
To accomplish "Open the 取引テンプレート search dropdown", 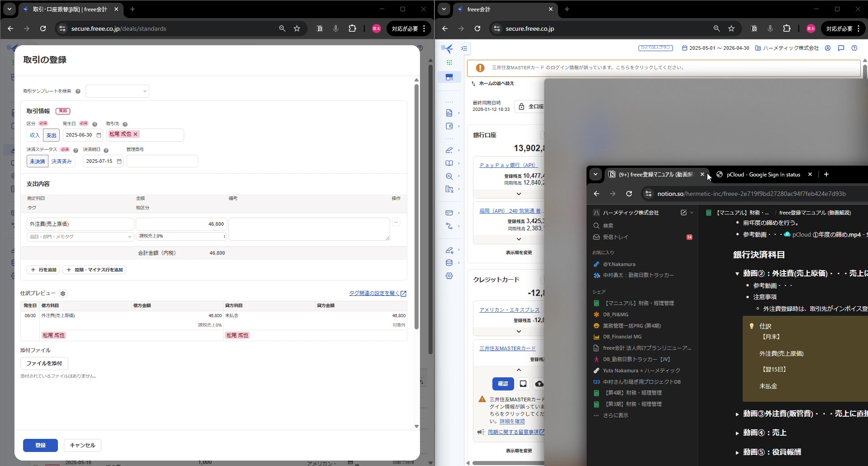I will [x=117, y=91].
